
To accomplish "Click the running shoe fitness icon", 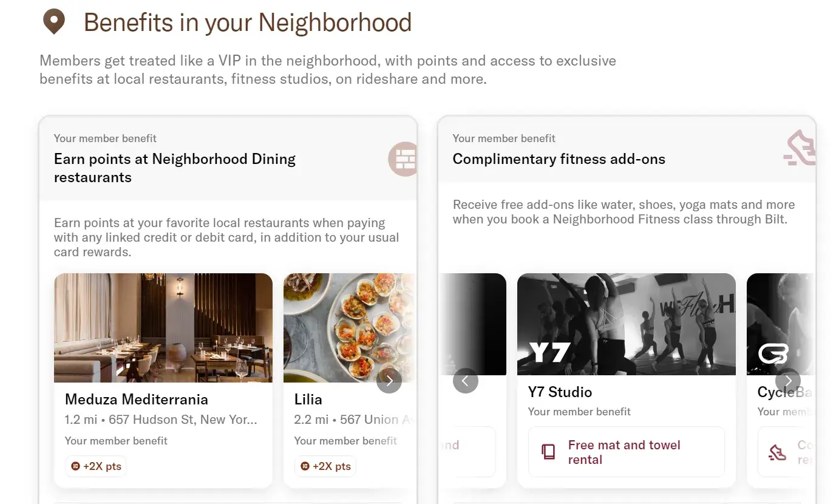I will point(800,148).
